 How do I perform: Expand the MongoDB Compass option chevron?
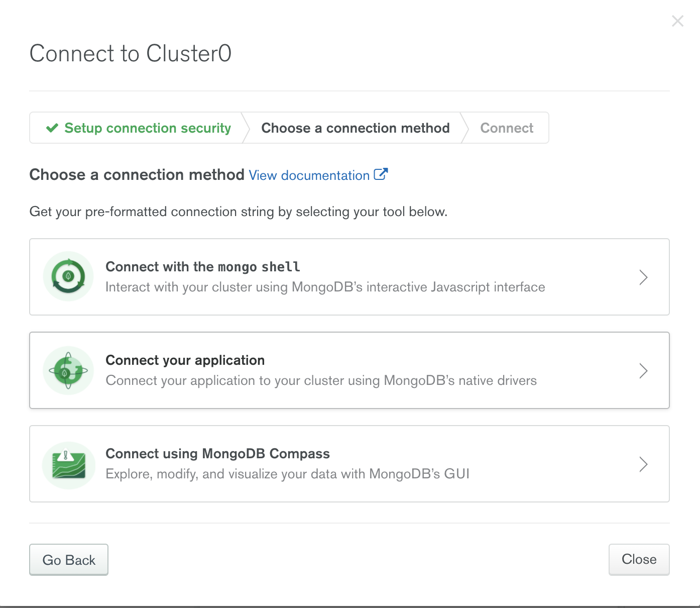pos(643,464)
